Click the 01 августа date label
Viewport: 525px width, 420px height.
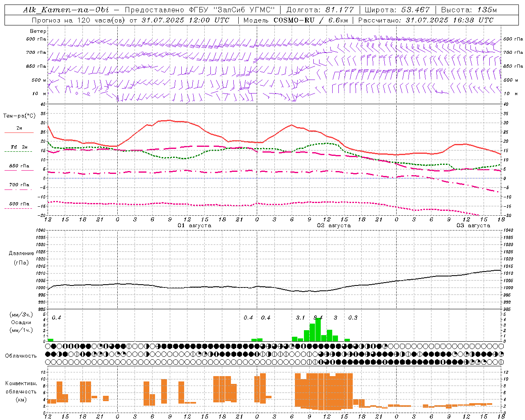[194, 226]
